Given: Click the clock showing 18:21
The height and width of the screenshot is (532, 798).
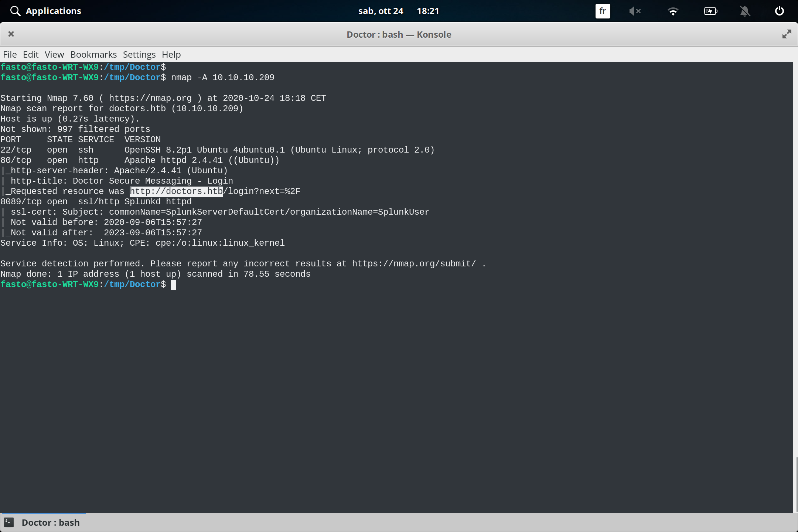Looking at the screenshot, I should (x=428, y=11).
